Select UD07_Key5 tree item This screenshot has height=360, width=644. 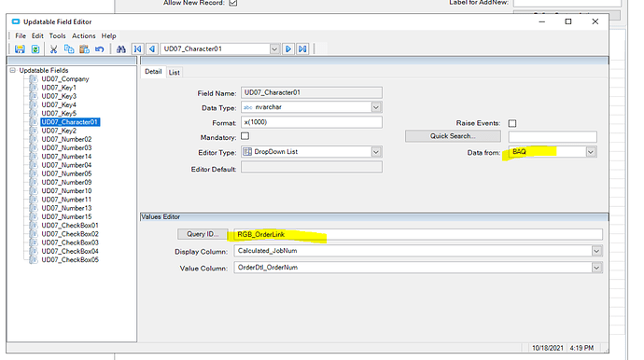point(59,113)
